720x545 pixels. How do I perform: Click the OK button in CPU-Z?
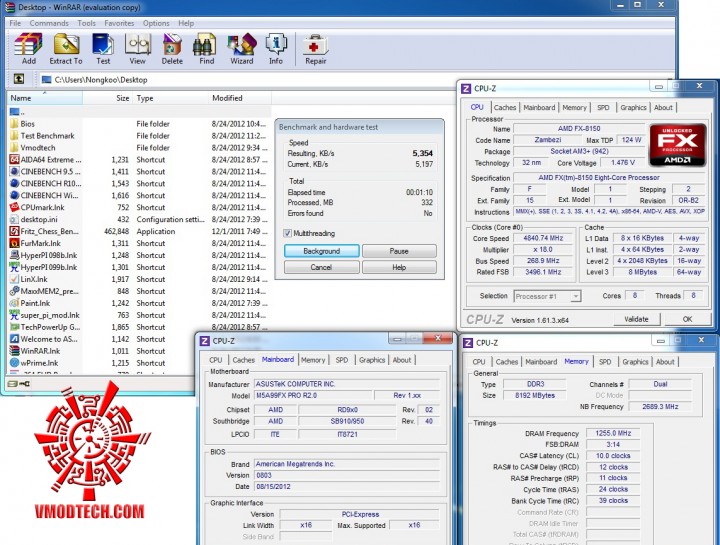tap(687, 319)
